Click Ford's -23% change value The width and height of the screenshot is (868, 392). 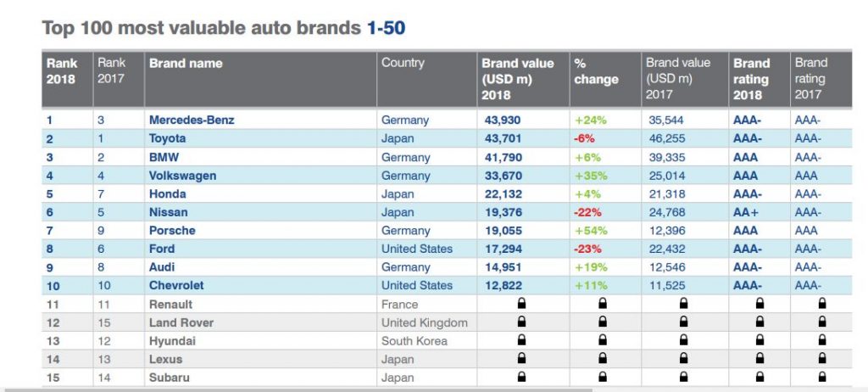587,249
